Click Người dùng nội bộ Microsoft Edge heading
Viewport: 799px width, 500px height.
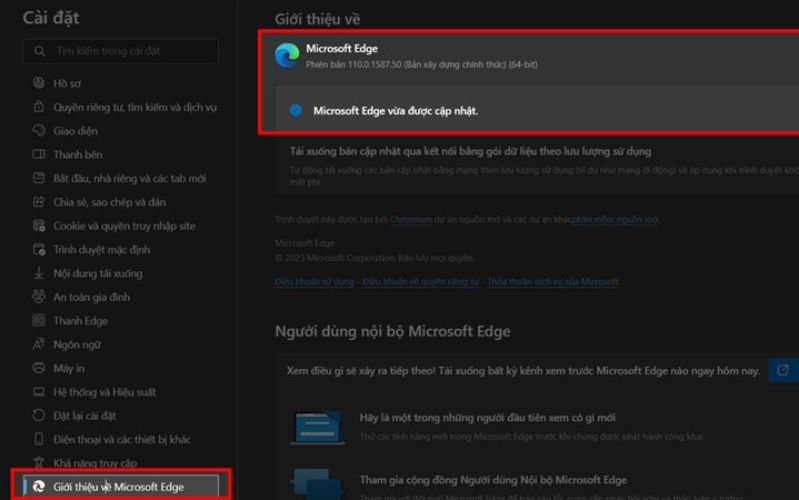coord(392,331)
